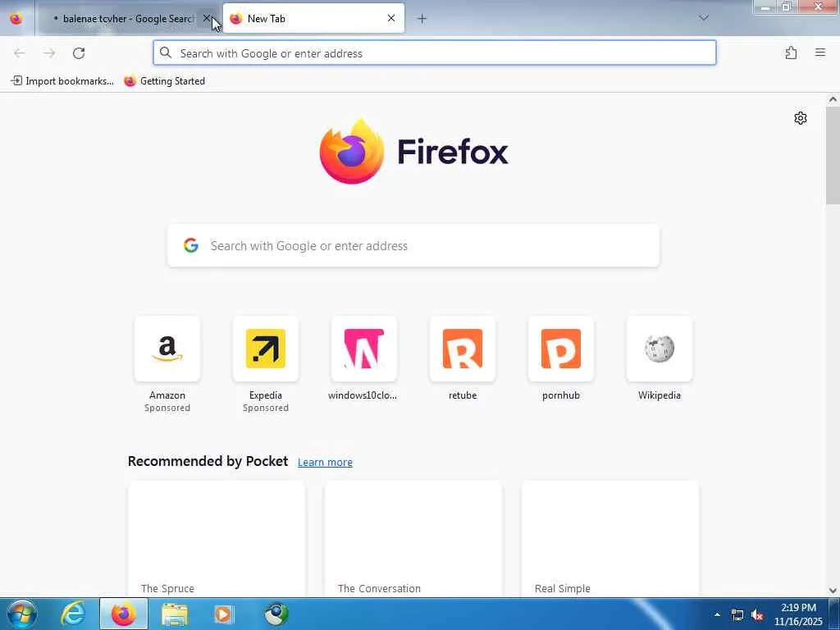This screenshot has height=630, width=840.
Task: Open new tab personalize gear
Action: point(801,118)
